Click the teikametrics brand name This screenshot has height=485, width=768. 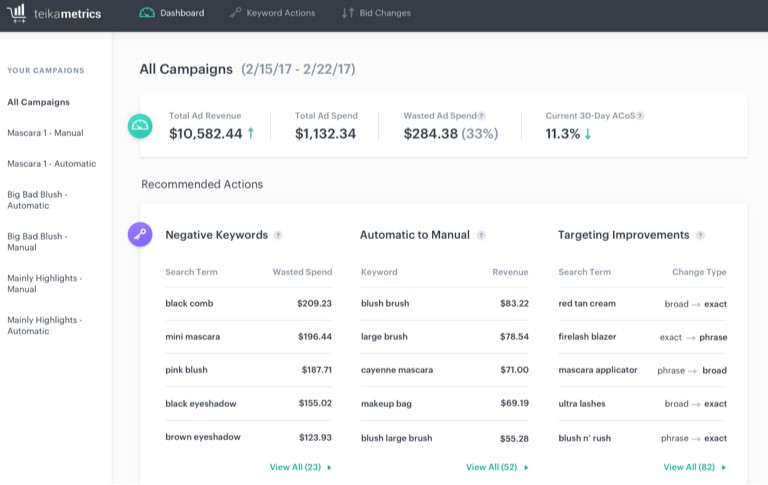point(68,14)
